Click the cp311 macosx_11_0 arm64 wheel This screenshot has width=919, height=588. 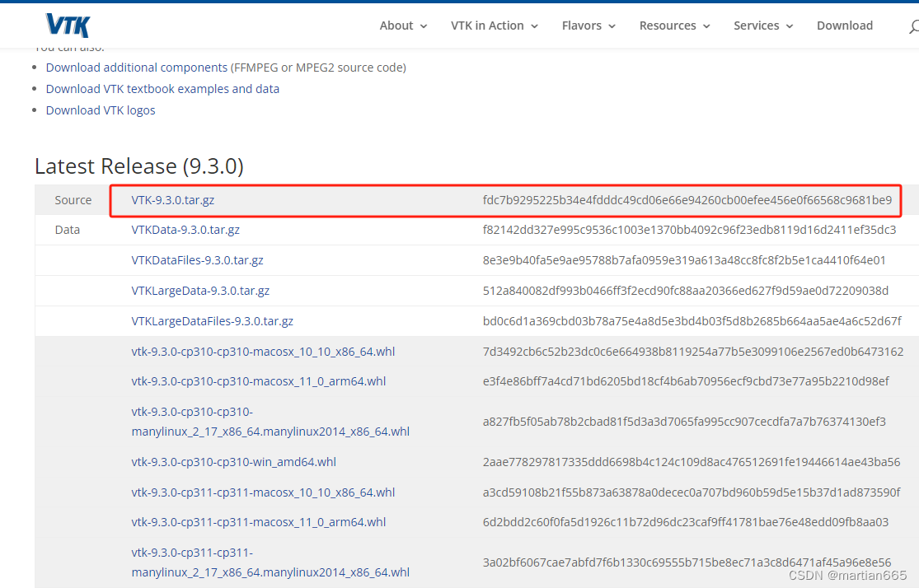click(x=258, y=522)
